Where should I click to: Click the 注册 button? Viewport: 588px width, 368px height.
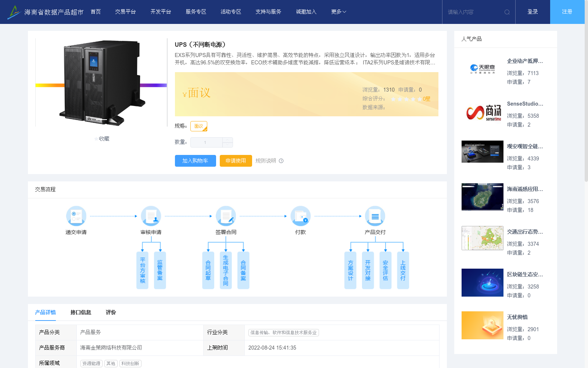click(x=567, y=12)
